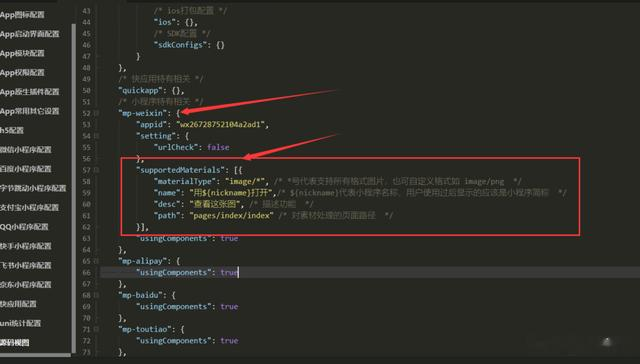Open uni统计配置 section
The height and width of the screenshot is (364, 640).
(x=20, y=324)
